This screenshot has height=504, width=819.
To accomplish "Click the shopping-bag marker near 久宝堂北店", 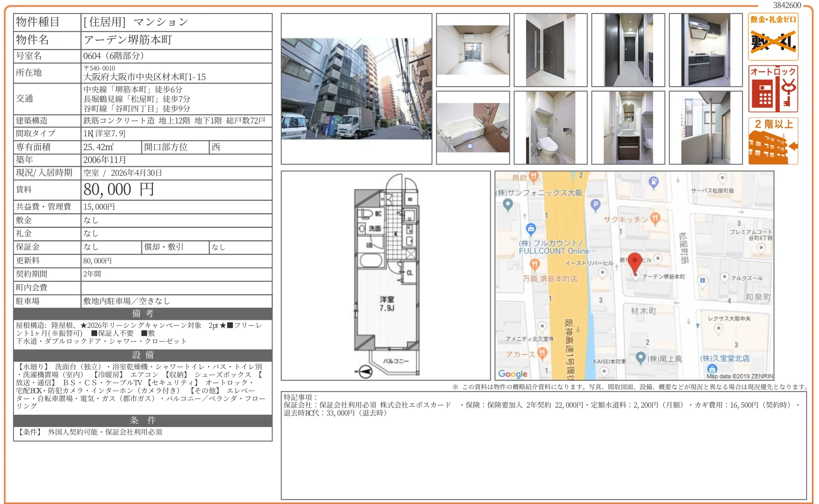I will tap(713, 369).
